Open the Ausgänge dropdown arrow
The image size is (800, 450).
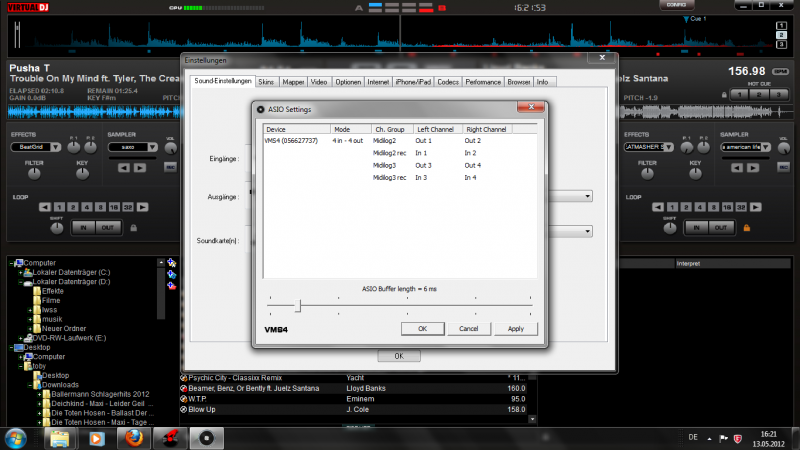coord(587,196)
